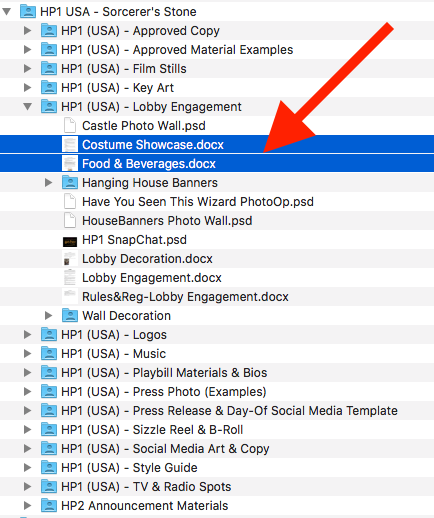
Task: Click the Style Guide folder icon
Action: click(x=49, y=468)
